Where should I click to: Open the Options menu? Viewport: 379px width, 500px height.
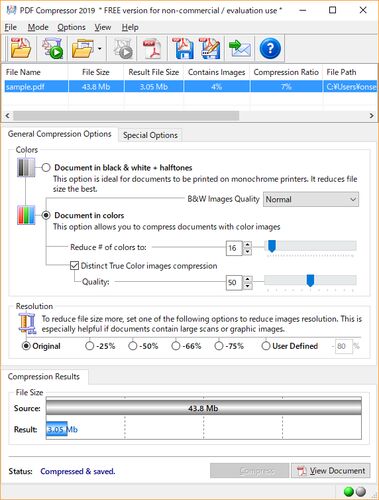coord(71,27)
